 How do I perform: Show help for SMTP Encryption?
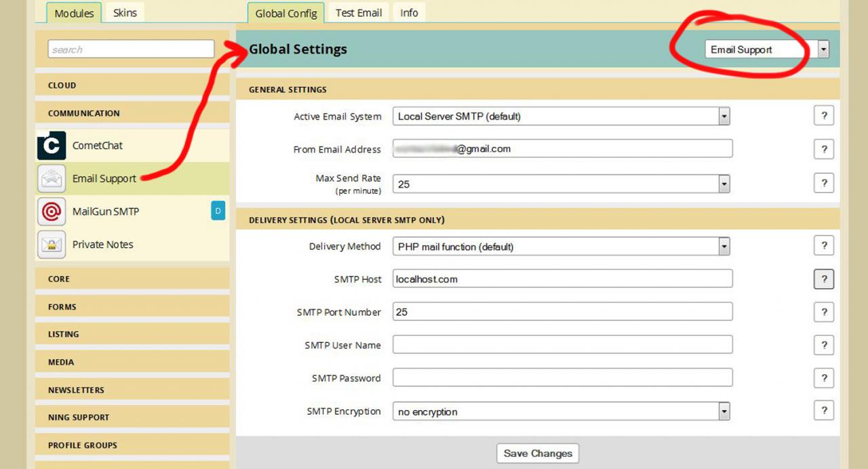tap(824, 410)
